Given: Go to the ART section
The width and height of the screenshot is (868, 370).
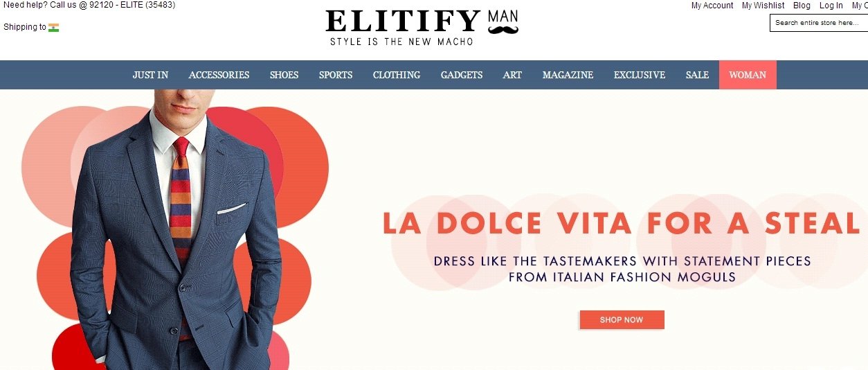Looking at the screenshot, I should pyautogui.click(x=512, y=75).
